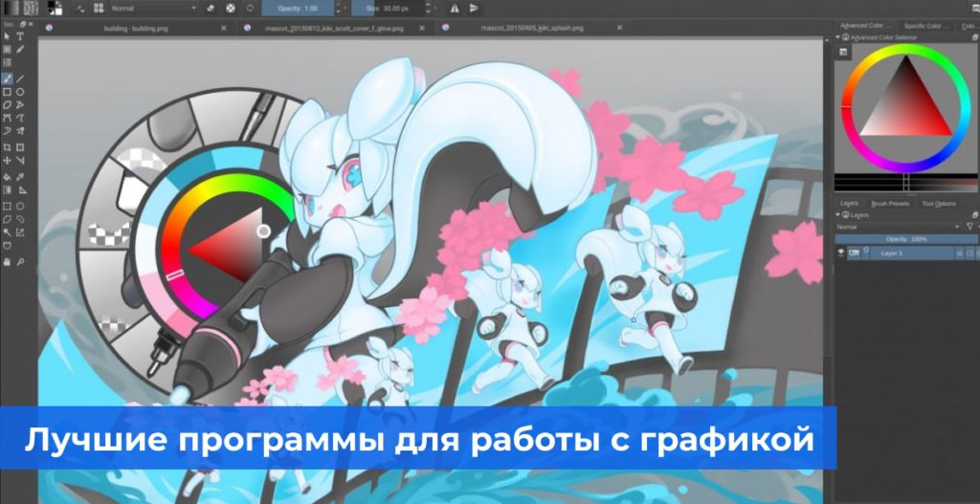Select the Similar Color Selection tool

20,232
